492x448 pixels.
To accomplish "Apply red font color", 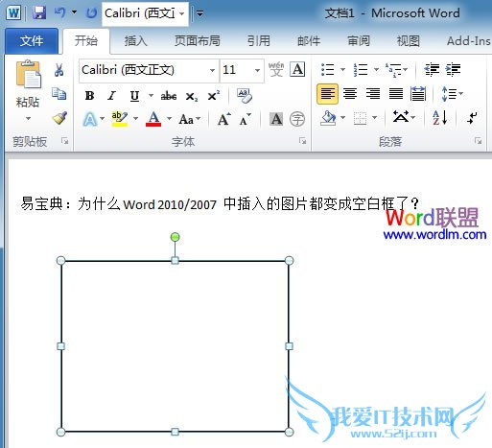I will [153, 119].
